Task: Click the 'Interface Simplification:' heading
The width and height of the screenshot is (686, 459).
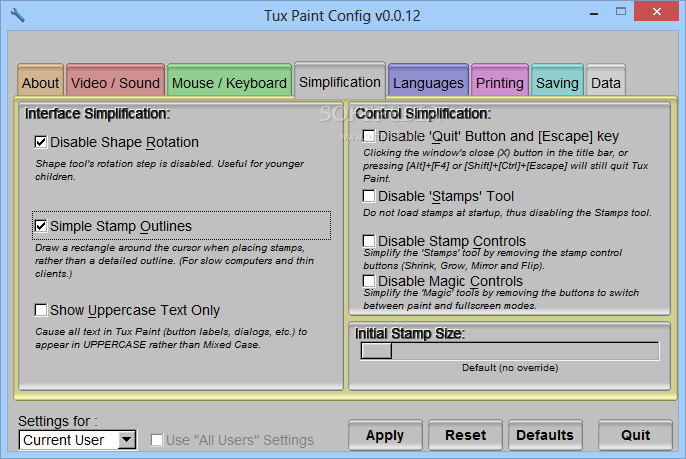Action: (x=97, y=114)
